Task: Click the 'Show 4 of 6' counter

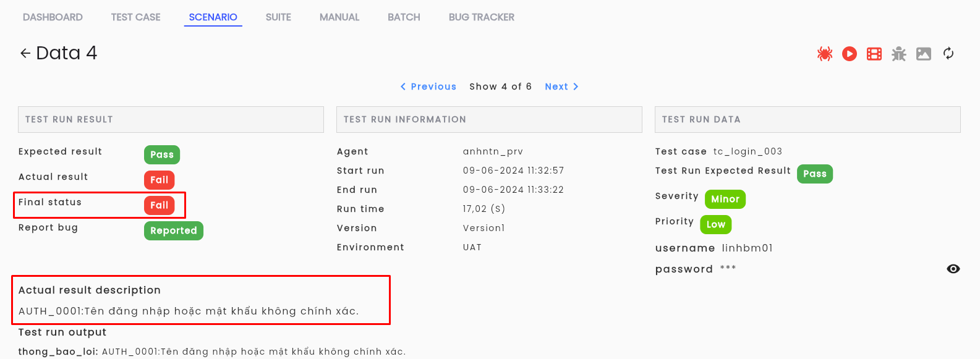Action: tap(501, 87)
